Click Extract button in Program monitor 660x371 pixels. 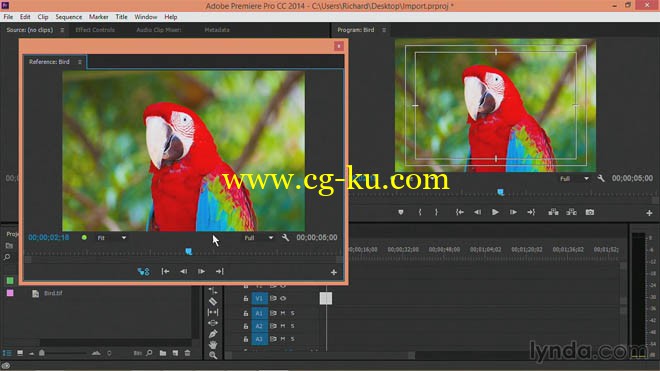[x=571, y=212]
